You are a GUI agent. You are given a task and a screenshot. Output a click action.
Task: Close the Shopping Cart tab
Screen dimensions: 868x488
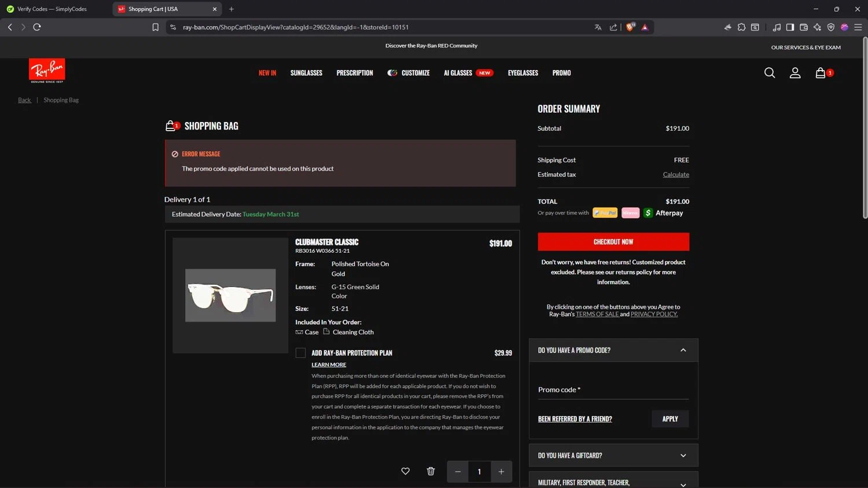(215, 9)
